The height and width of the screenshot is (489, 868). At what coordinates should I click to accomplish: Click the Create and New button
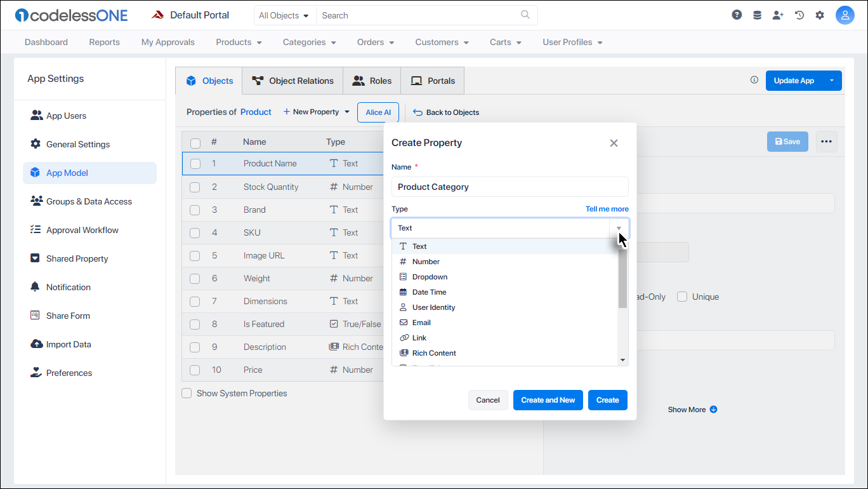pyautogui.click(x=548, y=400)
